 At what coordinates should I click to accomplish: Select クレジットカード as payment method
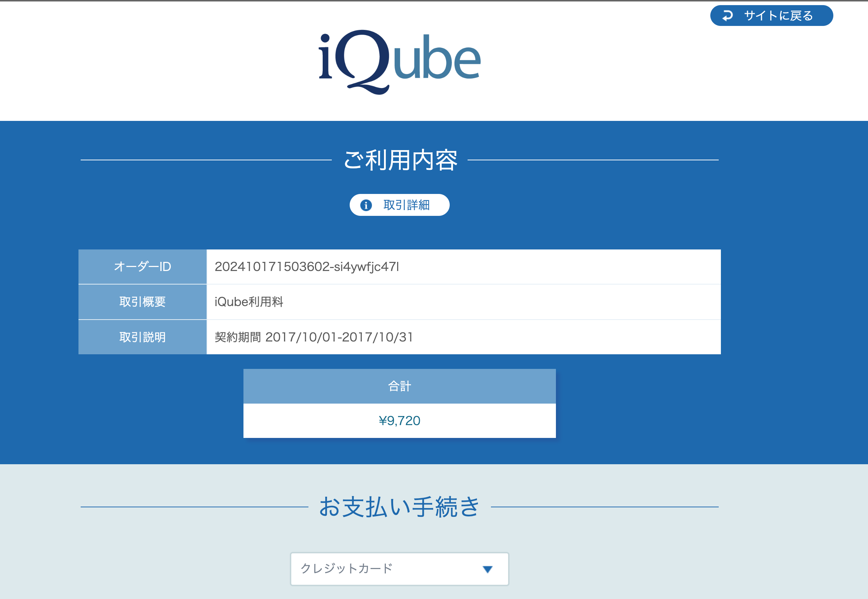[x=399, y=569]
